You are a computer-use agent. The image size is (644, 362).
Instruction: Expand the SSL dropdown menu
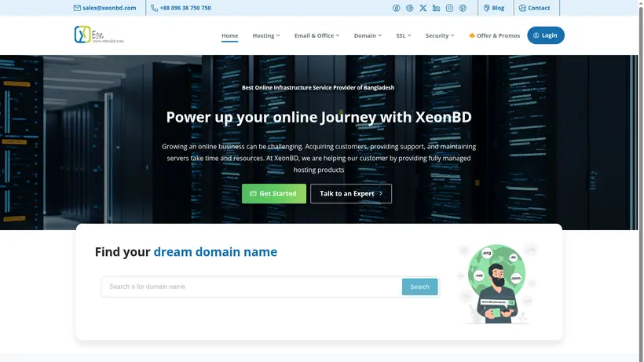click(404, 35)
